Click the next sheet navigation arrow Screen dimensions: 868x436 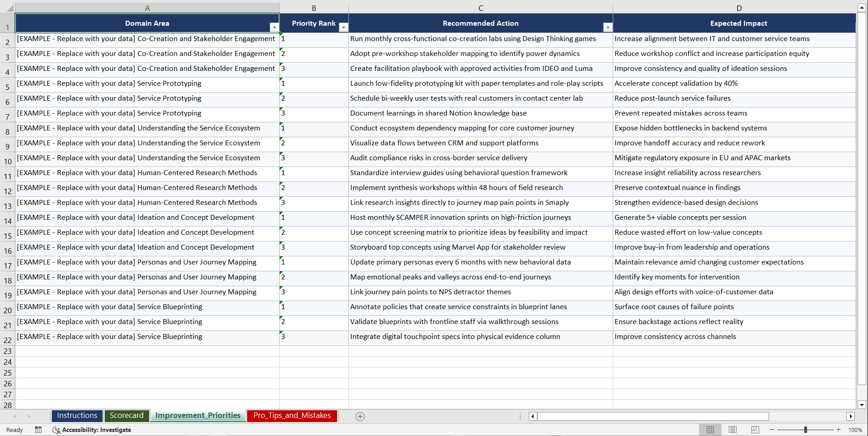[x=29, y=416]
